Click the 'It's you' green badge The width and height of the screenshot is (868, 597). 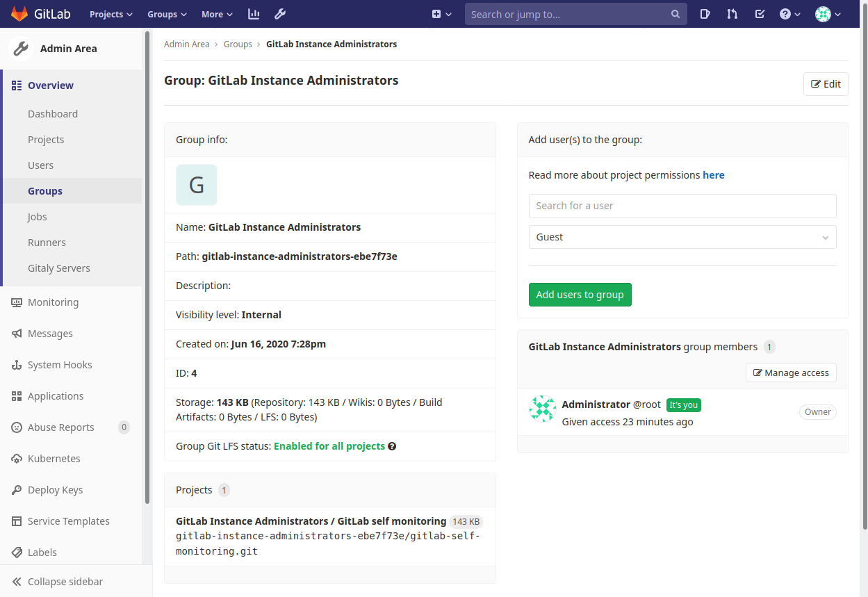684,405
